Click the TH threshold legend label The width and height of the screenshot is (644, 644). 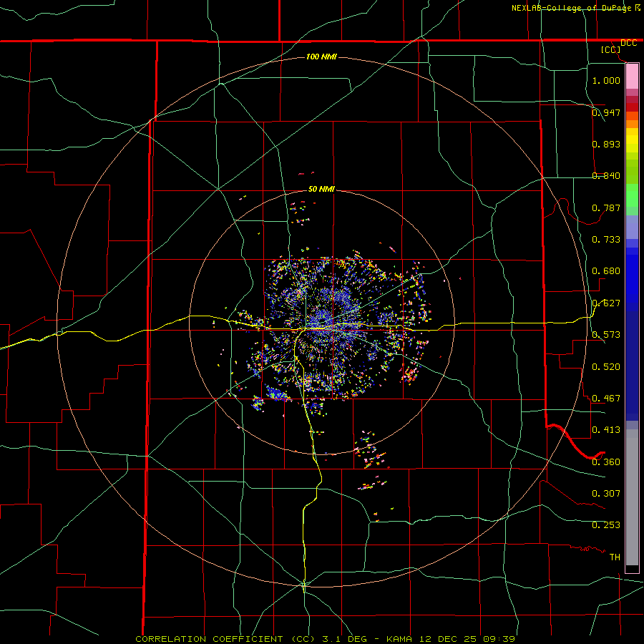click(x=615, y=557)
